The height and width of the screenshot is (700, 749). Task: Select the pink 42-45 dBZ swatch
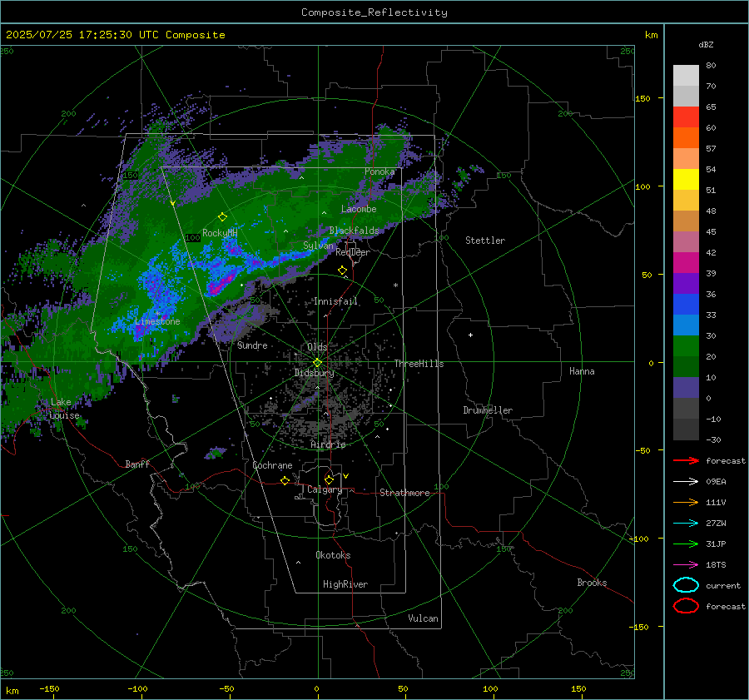coord(686,241)
